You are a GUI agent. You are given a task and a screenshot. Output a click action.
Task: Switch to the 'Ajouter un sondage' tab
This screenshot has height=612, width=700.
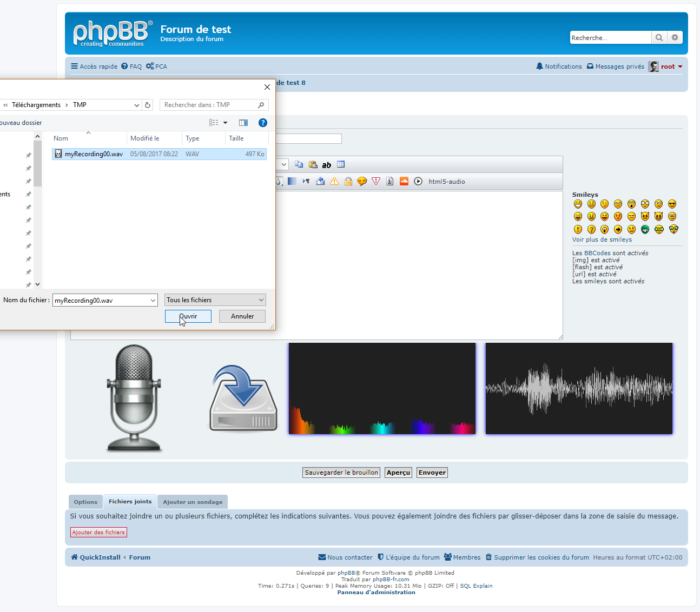pos(193,502)
